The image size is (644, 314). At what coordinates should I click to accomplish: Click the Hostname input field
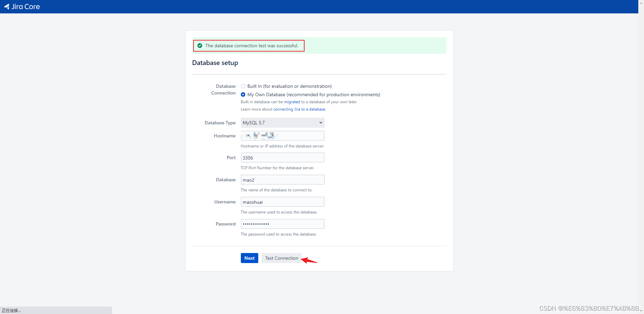(x=282, y=136)
